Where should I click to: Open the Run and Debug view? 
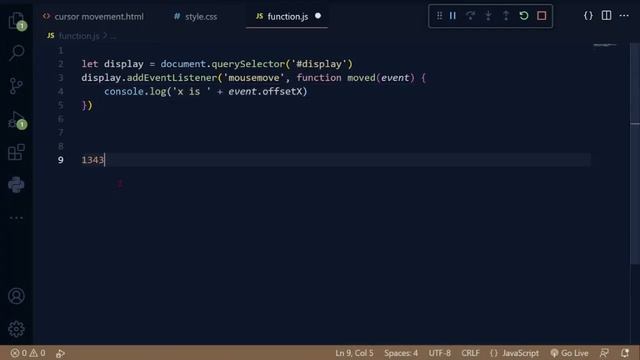pyautogui.click(x=16, y=120)
